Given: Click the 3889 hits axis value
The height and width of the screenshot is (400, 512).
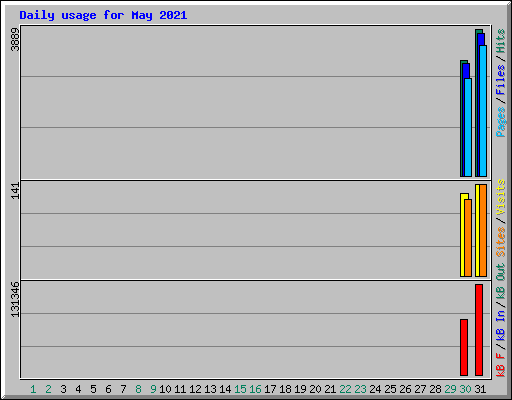Looking at the screenshot, I should point(15,39).
